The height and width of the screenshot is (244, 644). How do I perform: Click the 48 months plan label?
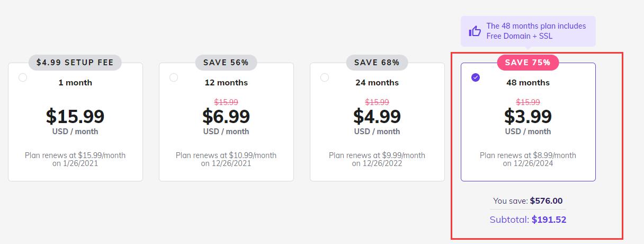coord(528,83)
